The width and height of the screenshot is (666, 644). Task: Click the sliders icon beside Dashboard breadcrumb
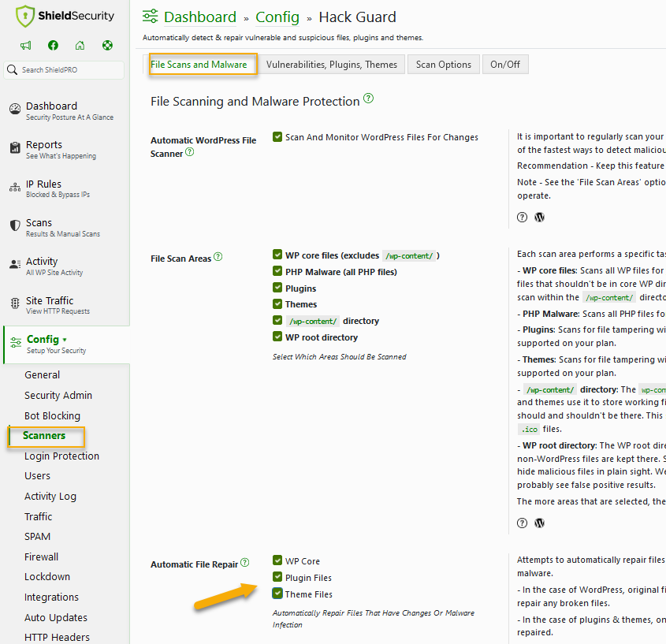pos(150,16)
